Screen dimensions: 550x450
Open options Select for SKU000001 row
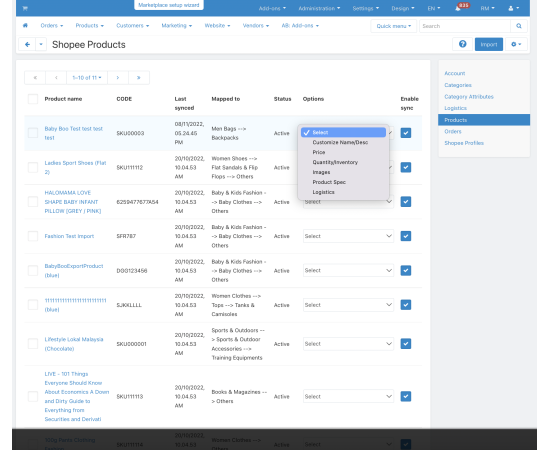(348, 344)
